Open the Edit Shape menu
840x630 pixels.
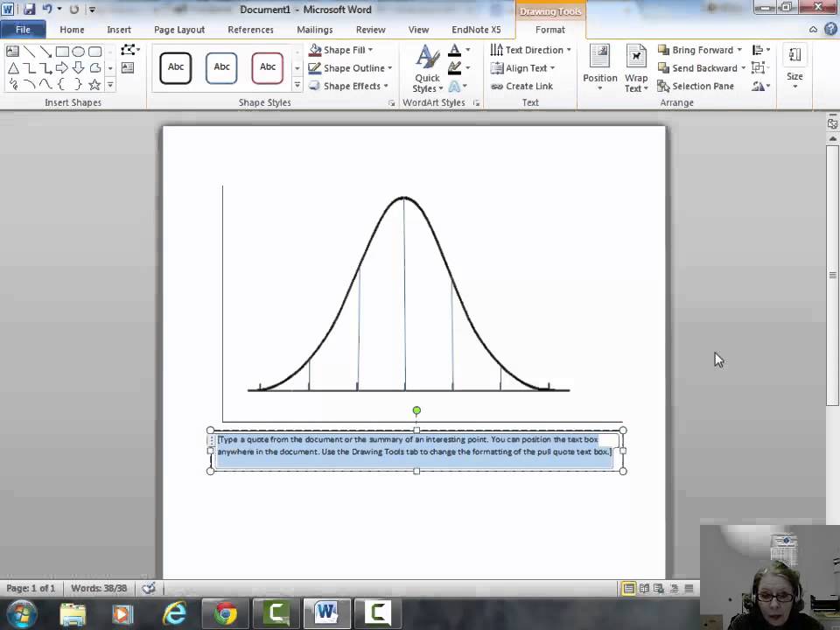click(130, 50)
